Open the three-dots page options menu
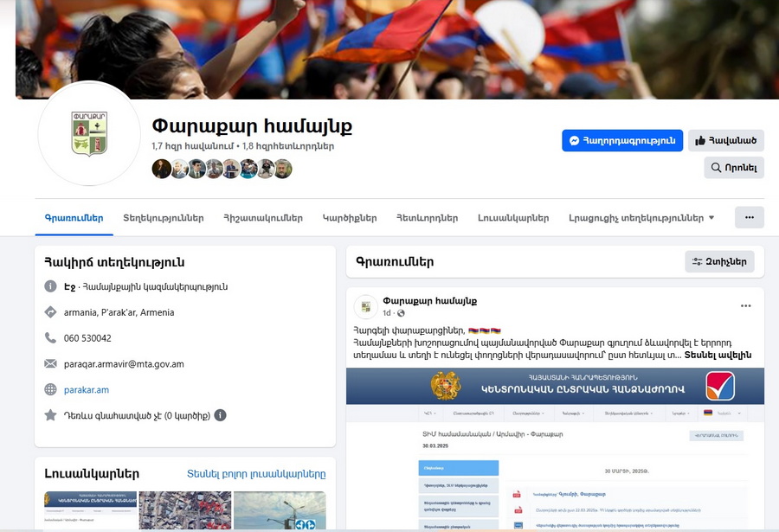This screenshot has width=779, height=532. [x=750, y=218]
